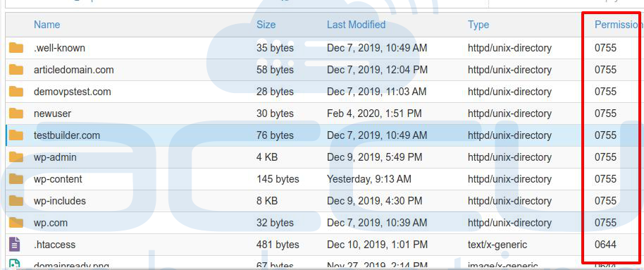Click the wp-includes folder icon
Image resolution: width=644 pixels, height=270 pixels.
[x=16, y=200]
